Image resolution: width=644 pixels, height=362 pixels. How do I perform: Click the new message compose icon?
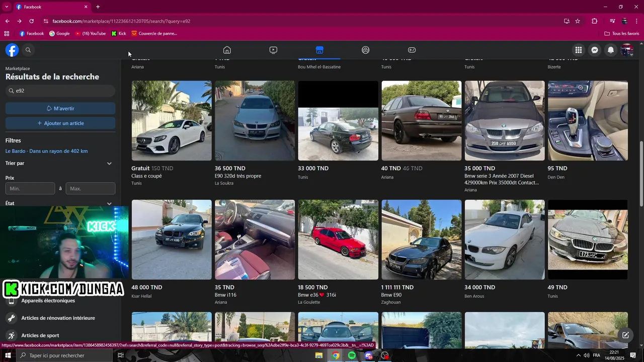click(x=625, y=335)
